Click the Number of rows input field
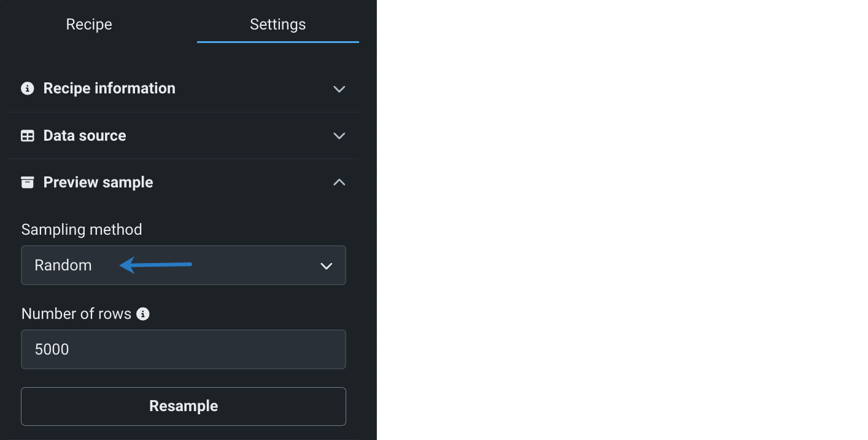The width and height of the screenshot is (868, 440). tap(183, 350)
